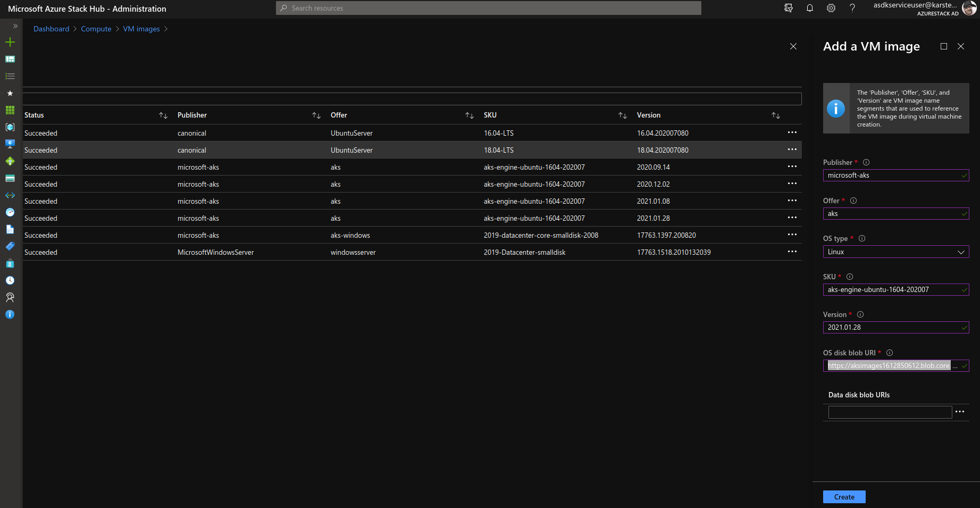Image resolution: width=980 pixels, height=508 pixels.
Task: Open context menu for windowsserver row
Action: 792,252
